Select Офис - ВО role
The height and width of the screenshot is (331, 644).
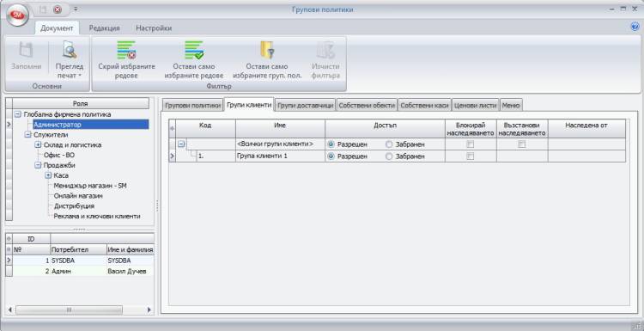pos(59,156)
